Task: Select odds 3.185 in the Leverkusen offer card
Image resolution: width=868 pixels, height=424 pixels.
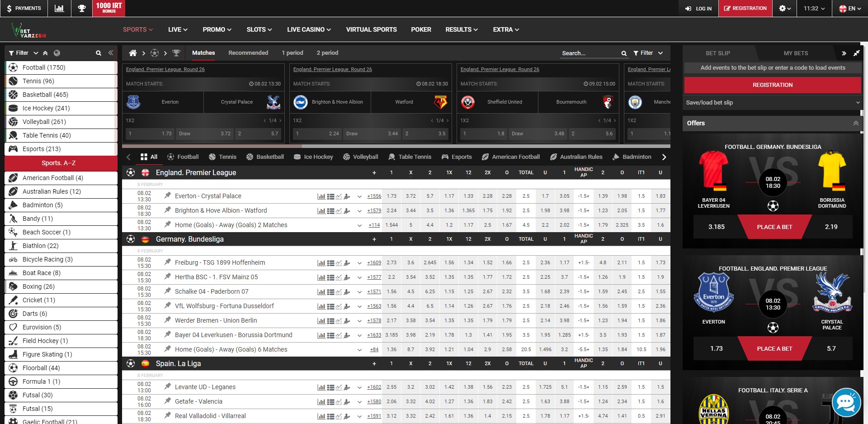Action: (x=716, y=227)
